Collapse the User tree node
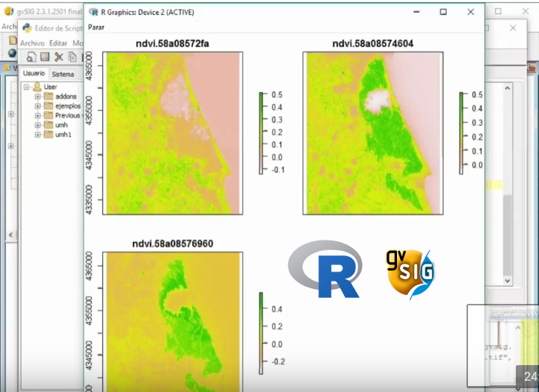Viewport: 539px width, 392px height. click(27, 87)
